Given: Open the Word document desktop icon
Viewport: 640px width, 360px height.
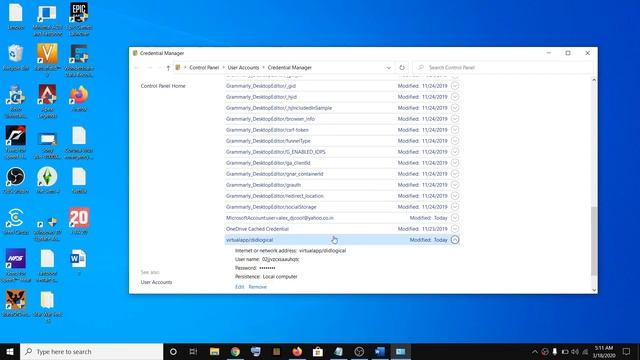Looking at the screenshot, I should (79, 262).
